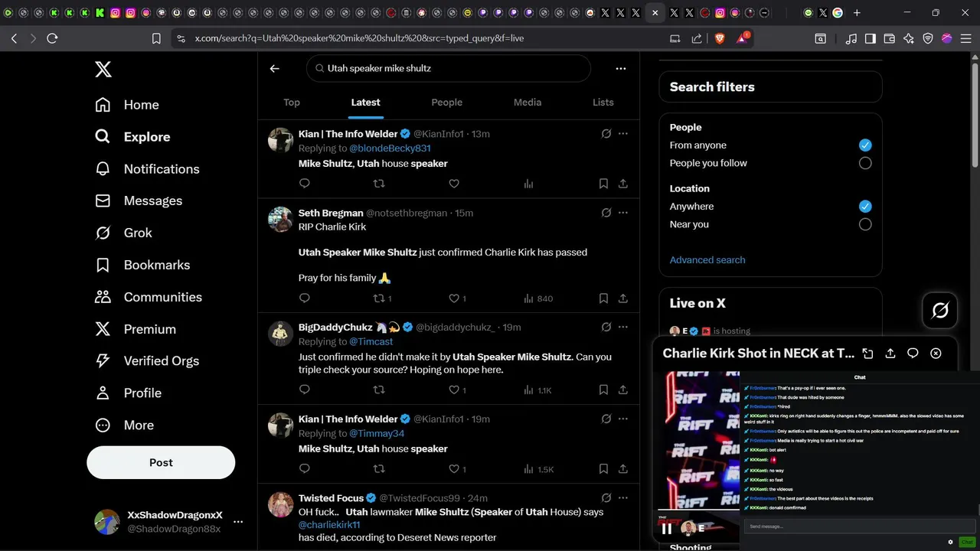The height and width of the screenshot is (551, 980).
Task: Open Advanced search link
Action: pos(707,260)
